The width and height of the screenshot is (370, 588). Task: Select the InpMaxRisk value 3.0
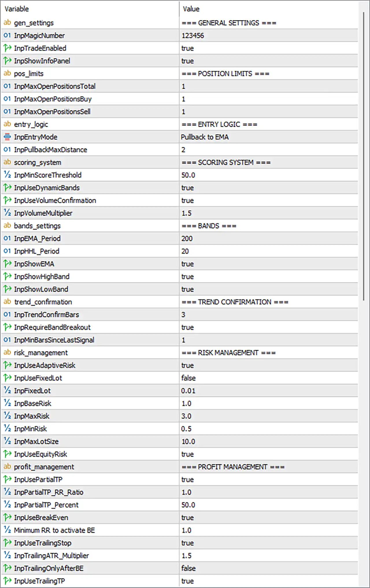click(x=186, y=416)
